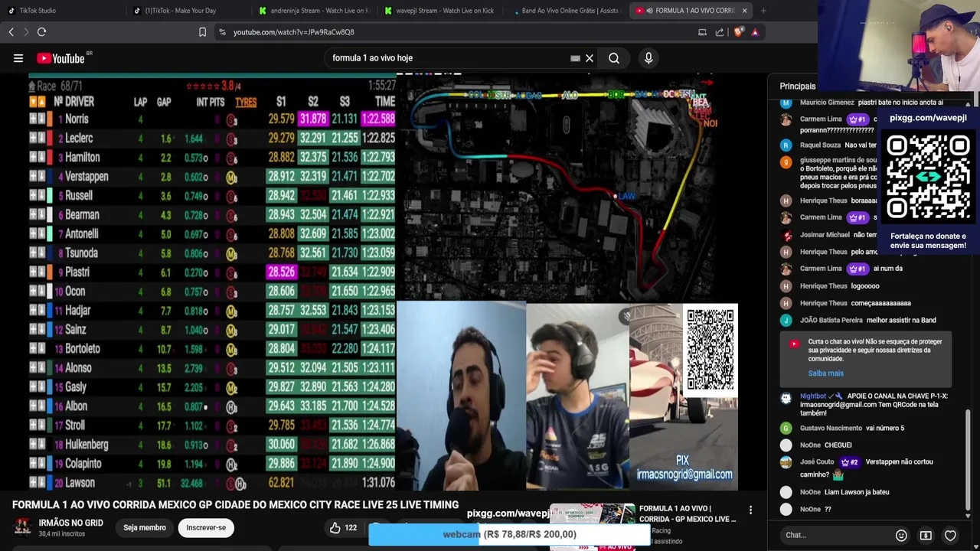The height and width of the screenshot is (551, 980).
Task: Open the Saiba mais link in chat
Action: (x=825, y=373)
